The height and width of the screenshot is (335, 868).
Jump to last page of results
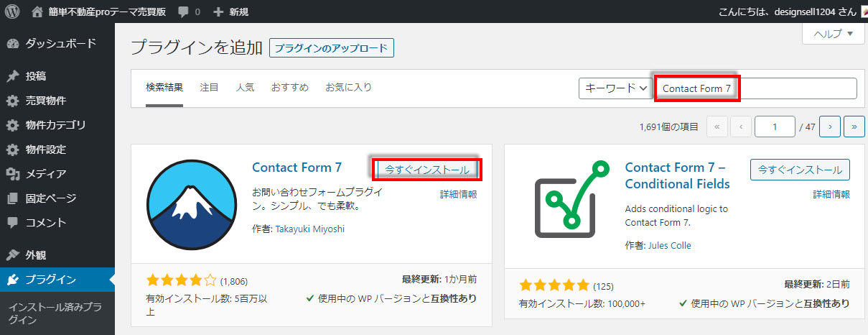click(x=854, y=127)
